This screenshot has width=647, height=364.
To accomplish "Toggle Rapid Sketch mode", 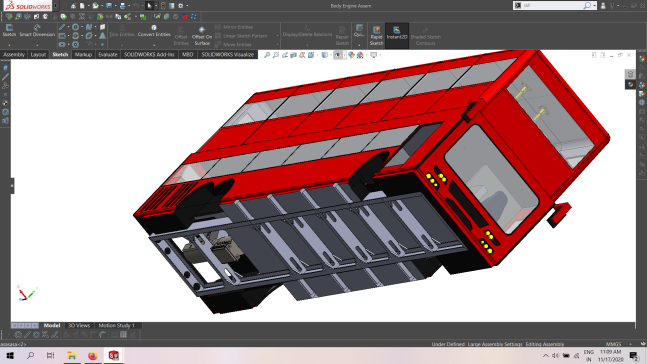I will click(376, 35).
